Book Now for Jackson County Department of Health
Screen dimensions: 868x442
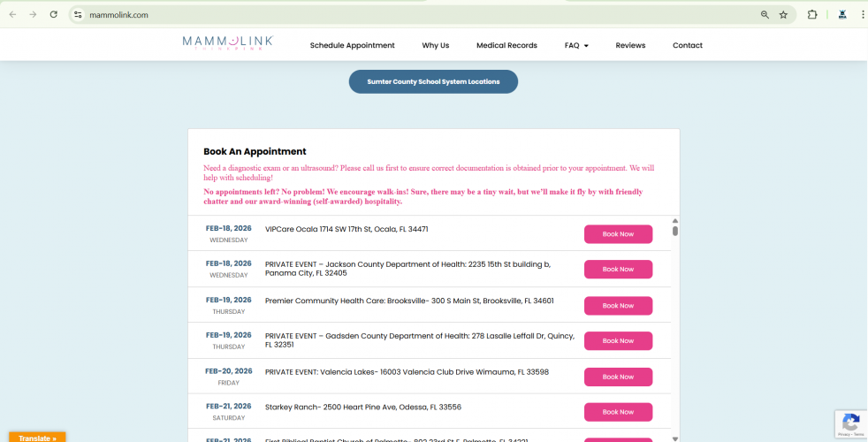point(619,270)
